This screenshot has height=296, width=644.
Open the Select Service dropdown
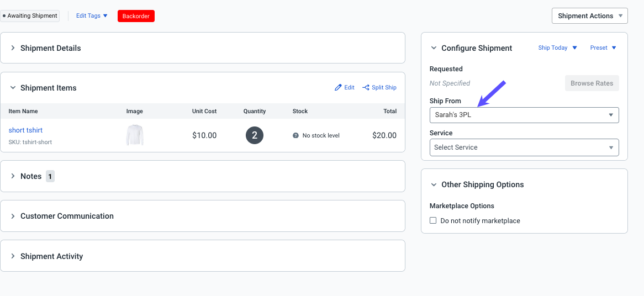click(524, 147)
